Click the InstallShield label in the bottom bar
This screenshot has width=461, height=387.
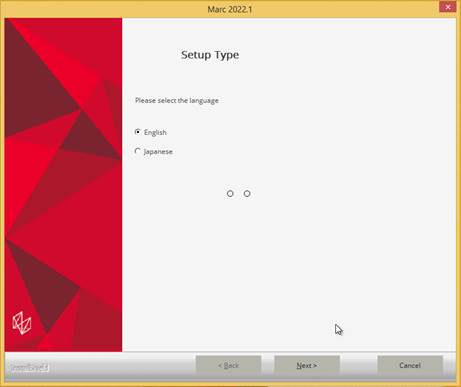pos(29,368)
